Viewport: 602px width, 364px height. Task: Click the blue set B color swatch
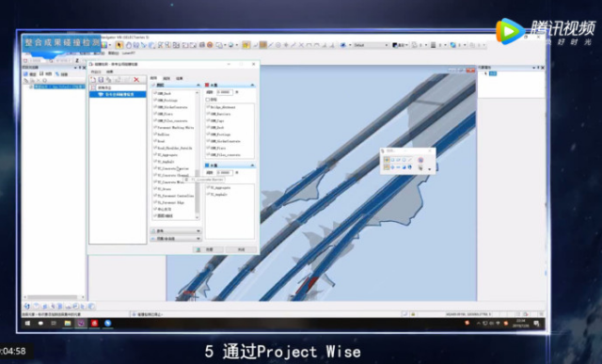pos(207,166)
